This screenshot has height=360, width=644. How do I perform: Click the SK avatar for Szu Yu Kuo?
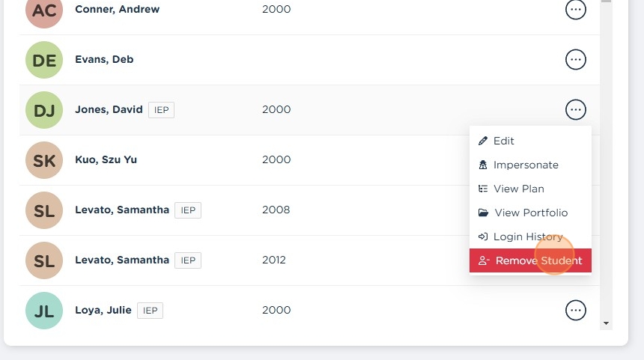click(x=44, y=160)
